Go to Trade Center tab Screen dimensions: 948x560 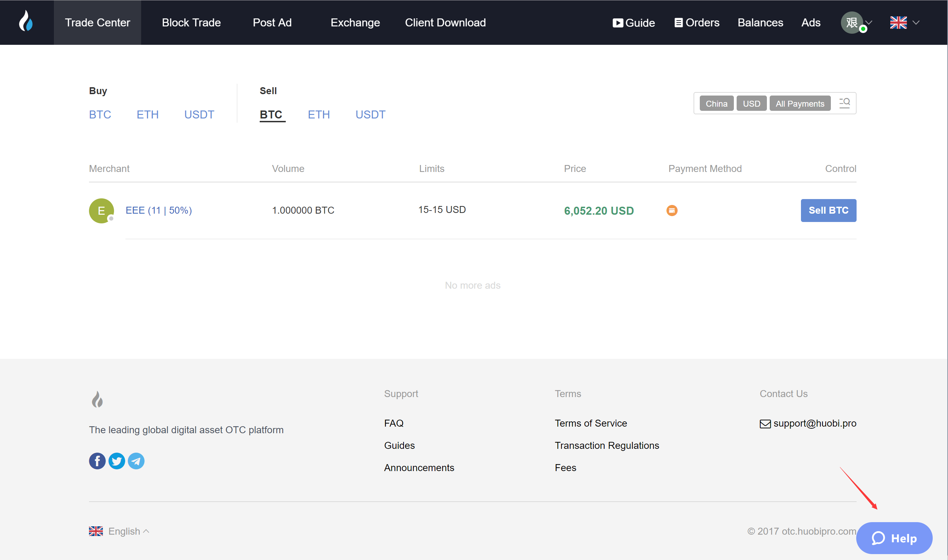tap(97, 23)
